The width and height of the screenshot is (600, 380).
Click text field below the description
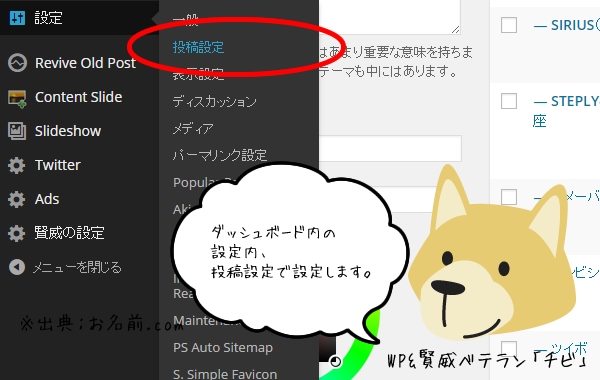(x=390, y=148)
